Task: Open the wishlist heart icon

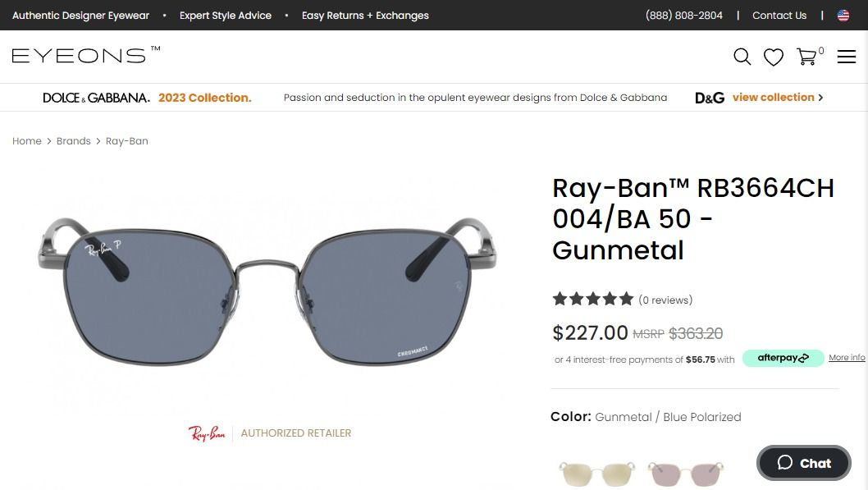Action: 774,57
